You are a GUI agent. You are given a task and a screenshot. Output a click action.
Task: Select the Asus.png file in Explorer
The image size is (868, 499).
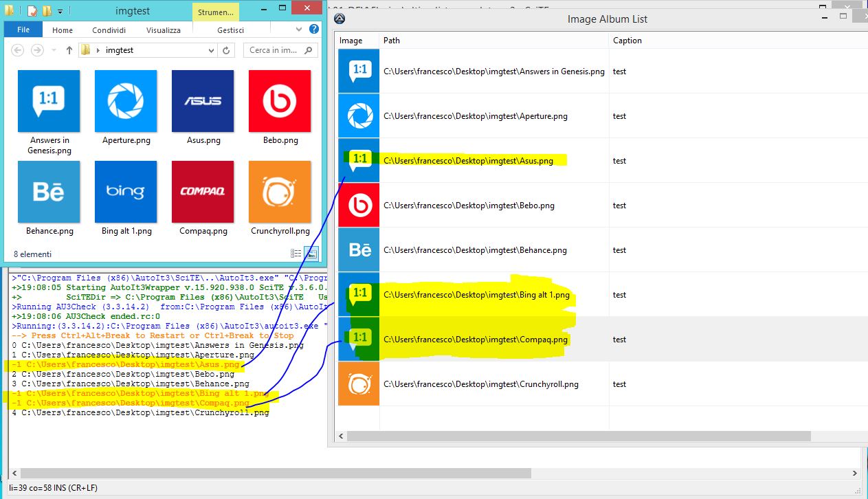(203, 107)
